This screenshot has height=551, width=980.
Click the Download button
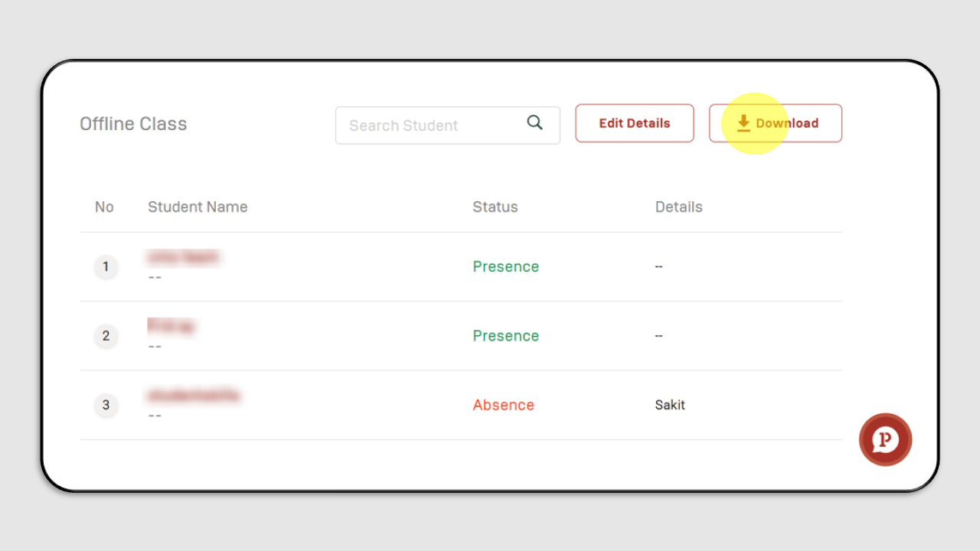776,123
